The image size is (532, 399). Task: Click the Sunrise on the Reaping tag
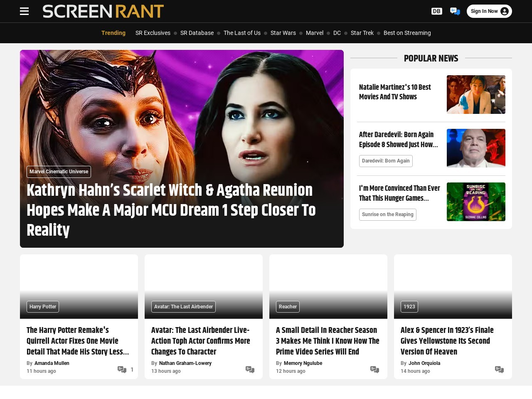388,214
